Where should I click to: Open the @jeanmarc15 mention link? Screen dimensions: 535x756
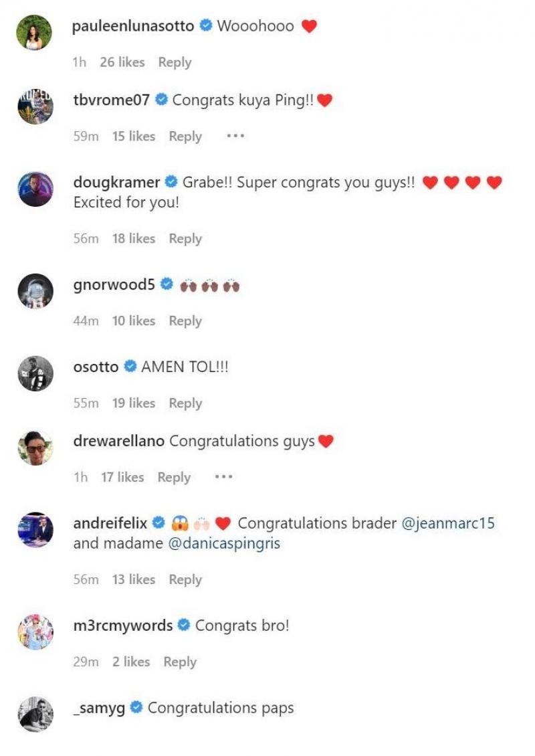[448, 523]
